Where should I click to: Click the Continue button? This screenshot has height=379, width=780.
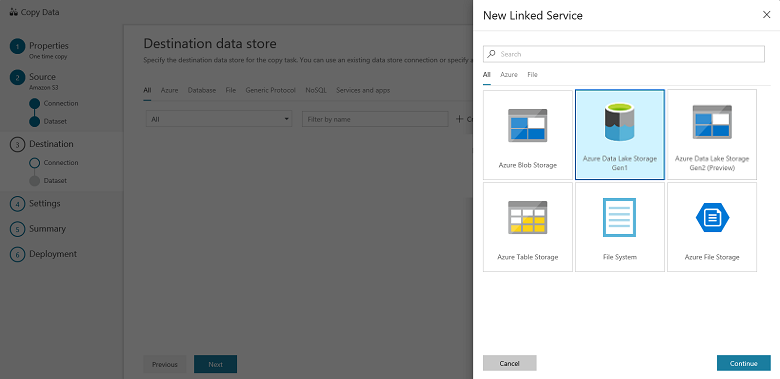click(x=744, y=364)
